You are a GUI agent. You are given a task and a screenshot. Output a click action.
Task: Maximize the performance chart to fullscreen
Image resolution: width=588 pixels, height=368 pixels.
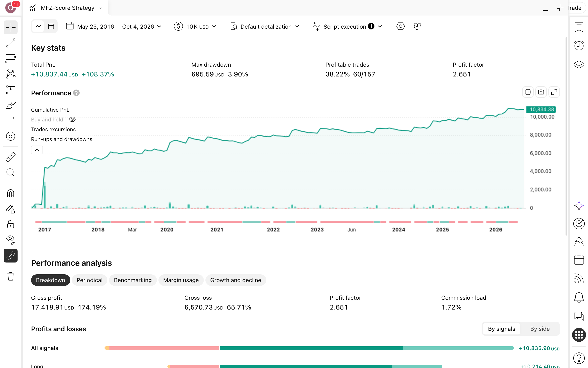coord(554,92)
